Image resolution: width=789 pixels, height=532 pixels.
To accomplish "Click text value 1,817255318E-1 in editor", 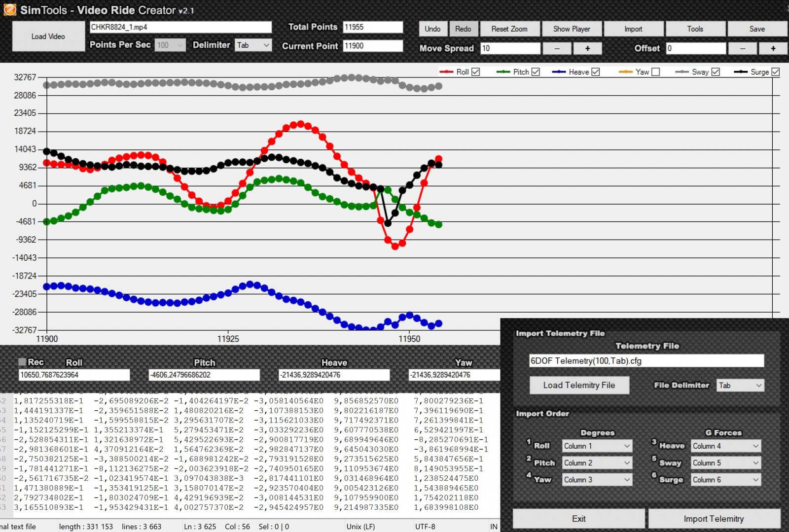I will pos(49,401).
